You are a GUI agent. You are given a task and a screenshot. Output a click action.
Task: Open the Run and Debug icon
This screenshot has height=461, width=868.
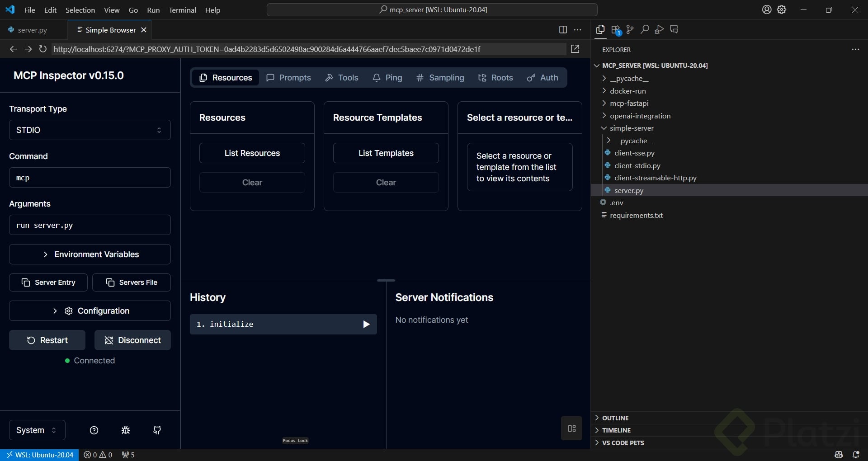659,30
